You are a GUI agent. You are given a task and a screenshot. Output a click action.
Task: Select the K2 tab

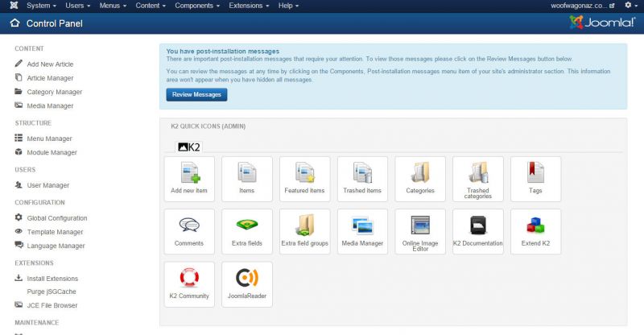189,147
